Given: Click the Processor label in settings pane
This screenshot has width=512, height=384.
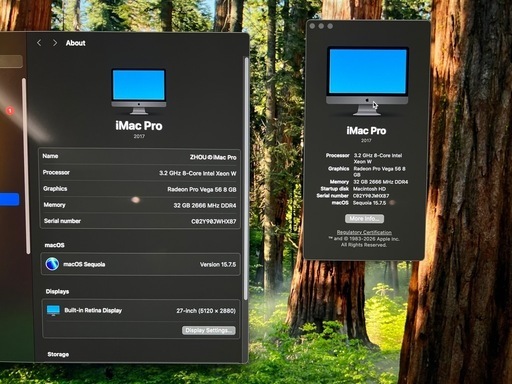Looking at the screenshot, I should pyautogui.click(x=56, y=172).
